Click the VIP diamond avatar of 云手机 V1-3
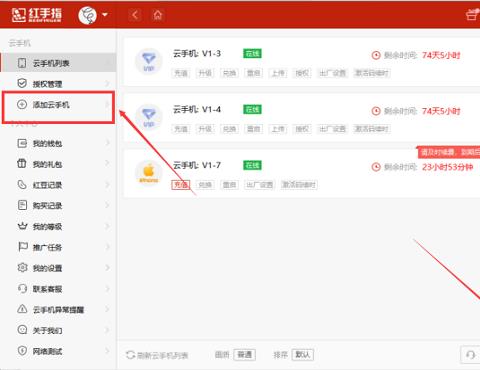This screenshot has width=480, height=370. click(x=149, y=61)
